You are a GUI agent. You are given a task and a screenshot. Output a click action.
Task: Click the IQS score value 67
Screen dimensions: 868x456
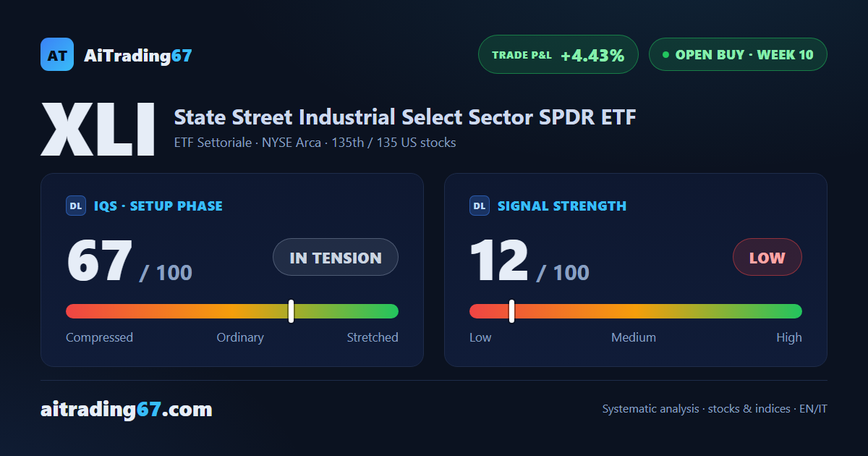click(100, 261)
